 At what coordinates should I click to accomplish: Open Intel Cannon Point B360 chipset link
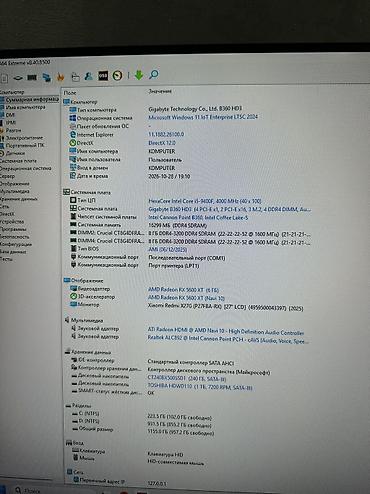198,217
